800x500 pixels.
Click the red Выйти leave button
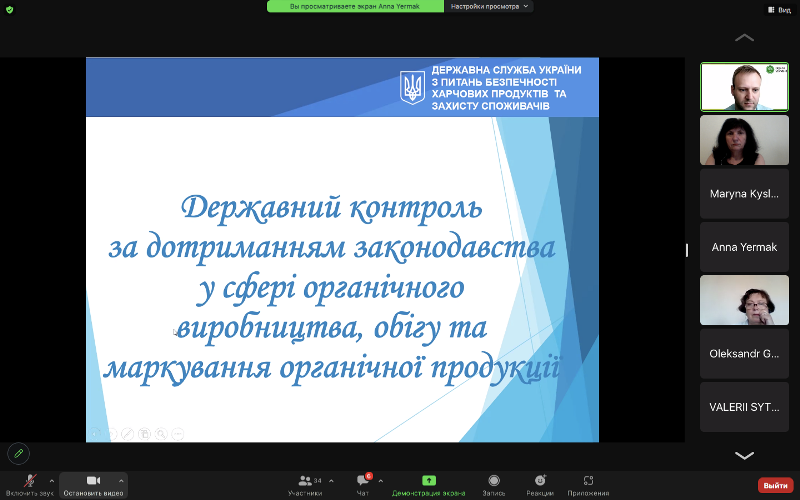(774, 485)
